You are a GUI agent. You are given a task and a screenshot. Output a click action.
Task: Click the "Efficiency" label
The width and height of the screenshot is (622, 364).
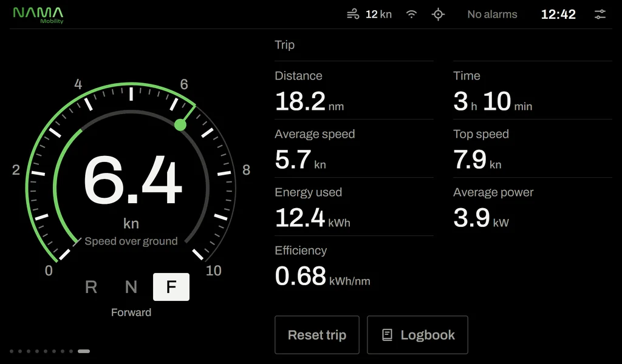coord(301,251)
